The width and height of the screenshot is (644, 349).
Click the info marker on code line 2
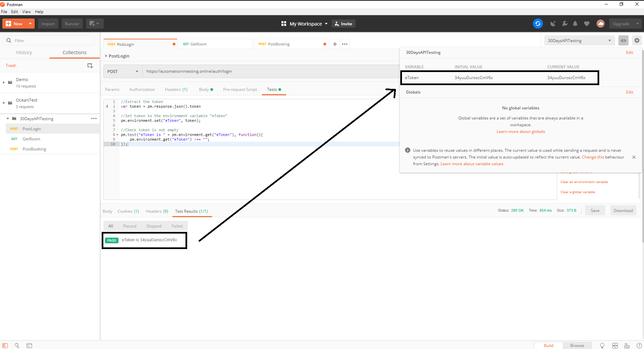coord(107,106)
